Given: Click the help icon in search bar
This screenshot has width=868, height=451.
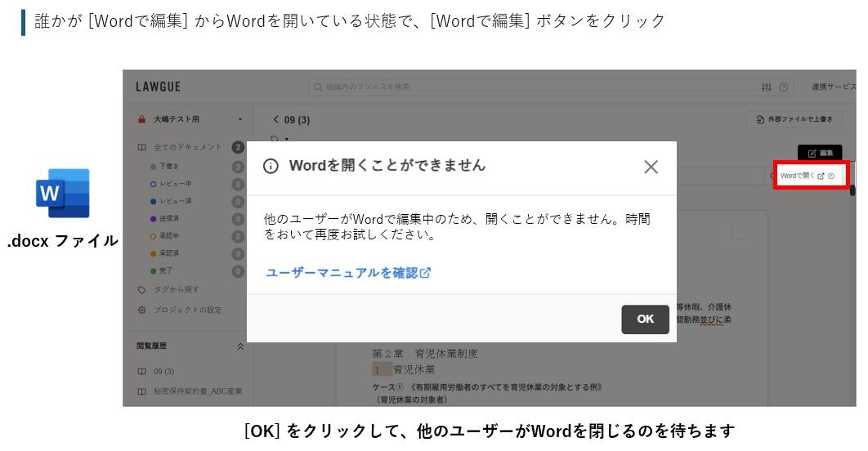Looking at the screenshot, I should click(783, 87).
